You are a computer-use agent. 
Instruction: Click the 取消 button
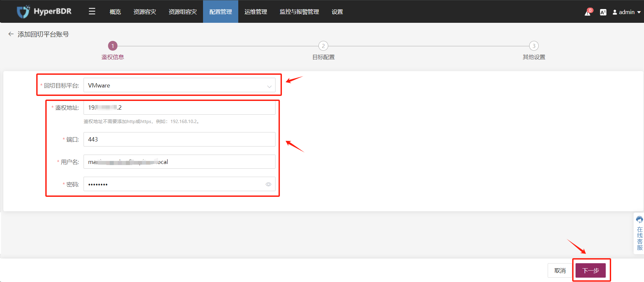point(560,271)
